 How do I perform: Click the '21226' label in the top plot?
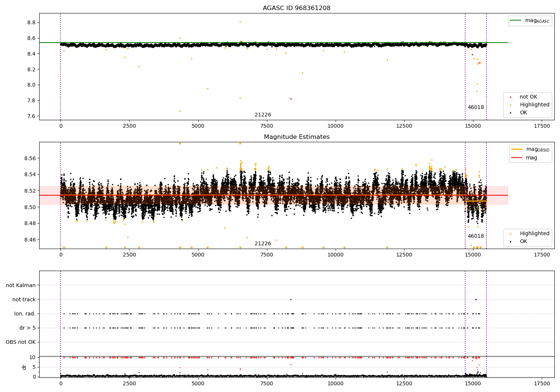point(263,115)
